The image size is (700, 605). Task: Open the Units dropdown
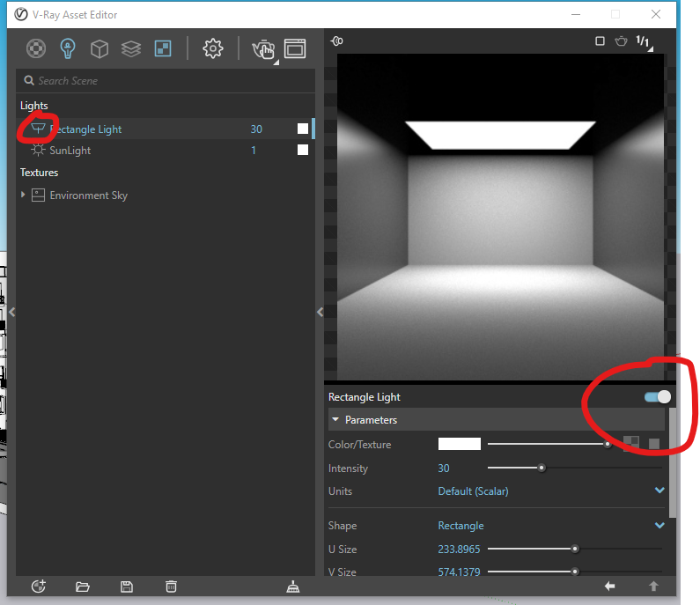pyautogui.click(x=659, y=491)
